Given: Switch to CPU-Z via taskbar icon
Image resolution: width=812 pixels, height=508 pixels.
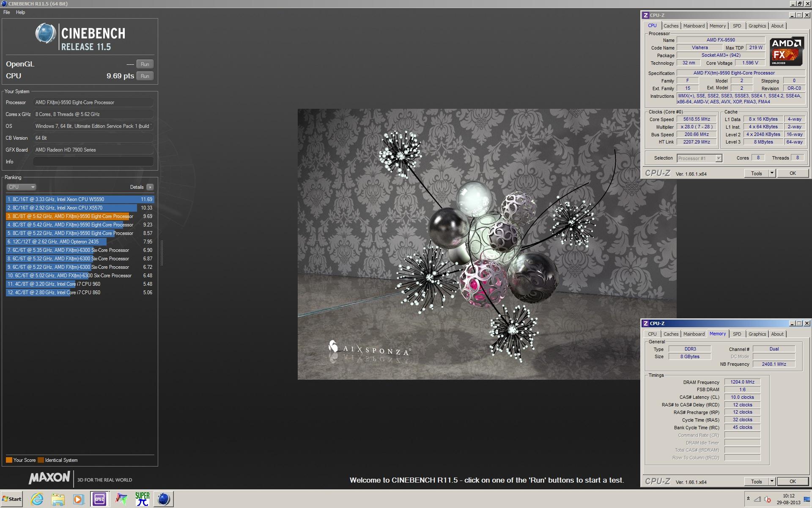Looking at the screenshot, I should pyautogui.click(x=99, y=499).
